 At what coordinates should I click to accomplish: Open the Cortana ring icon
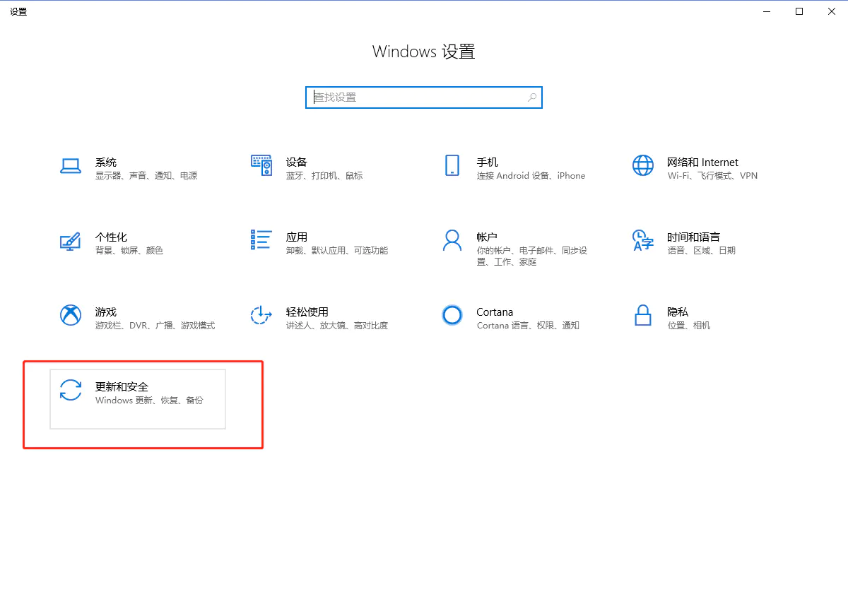(x=452, y=315)
